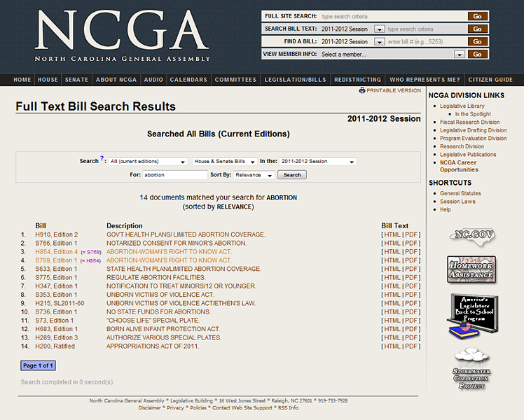Screen dimensions: 524x420
Task: Open the COMMITTEES menu item
Action: point(235,80)
